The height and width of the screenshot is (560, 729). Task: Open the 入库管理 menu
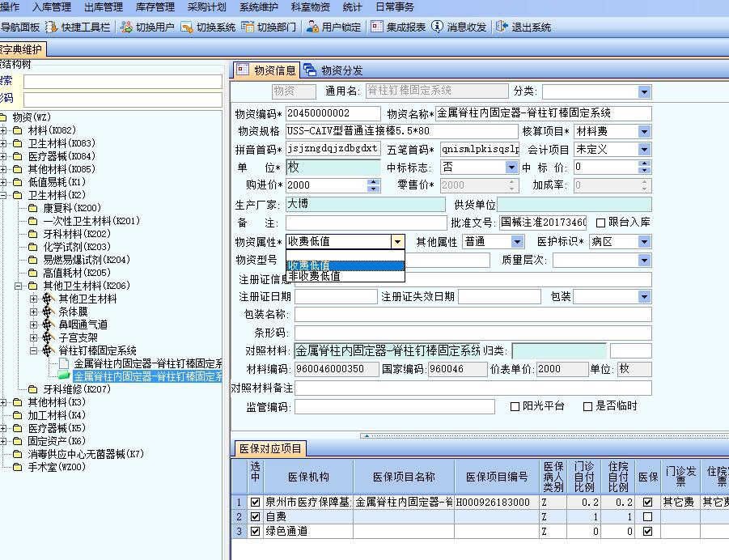[x=52, y=7]
